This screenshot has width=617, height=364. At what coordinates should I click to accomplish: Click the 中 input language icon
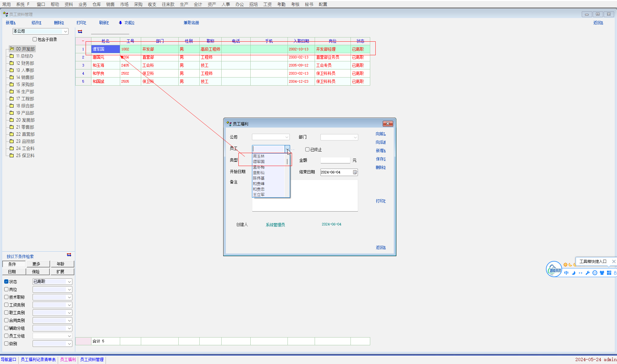566,273
